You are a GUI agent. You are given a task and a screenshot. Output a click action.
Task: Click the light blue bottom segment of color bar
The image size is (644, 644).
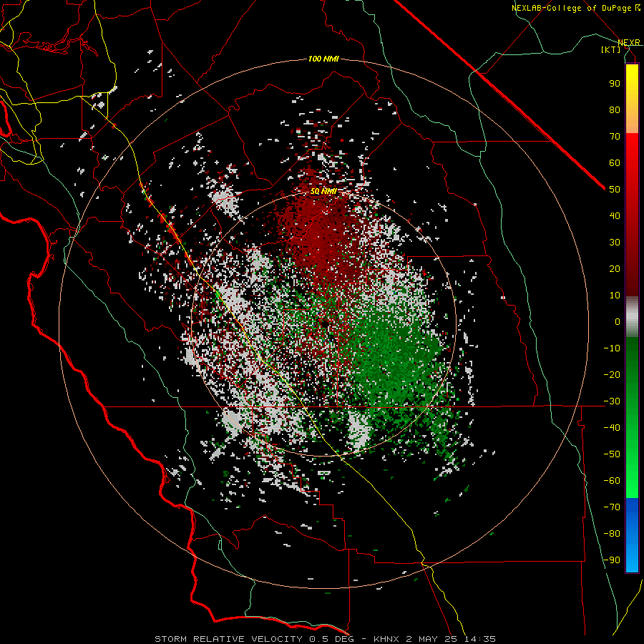pos(632,557)
